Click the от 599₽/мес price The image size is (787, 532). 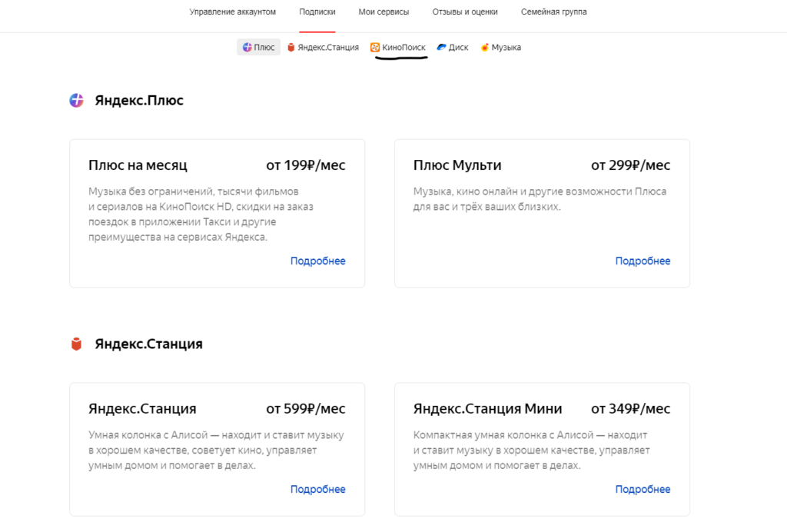306,408
